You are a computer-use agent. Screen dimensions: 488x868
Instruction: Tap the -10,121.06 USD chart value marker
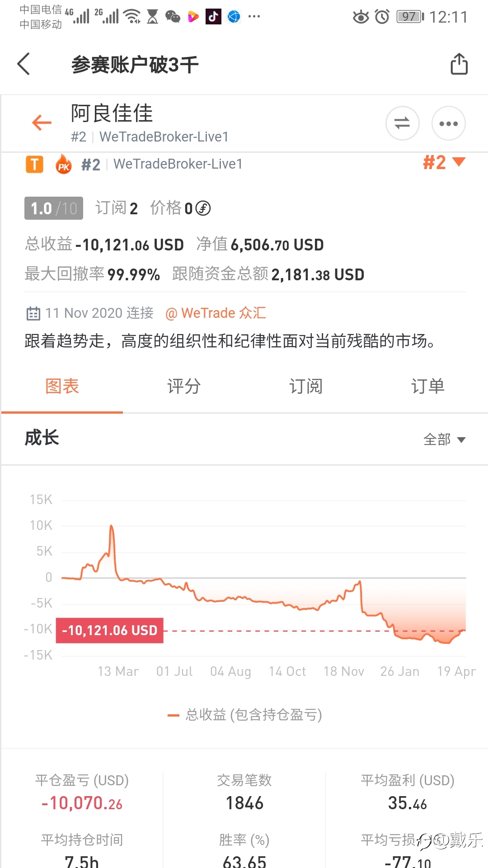(110, 630)
